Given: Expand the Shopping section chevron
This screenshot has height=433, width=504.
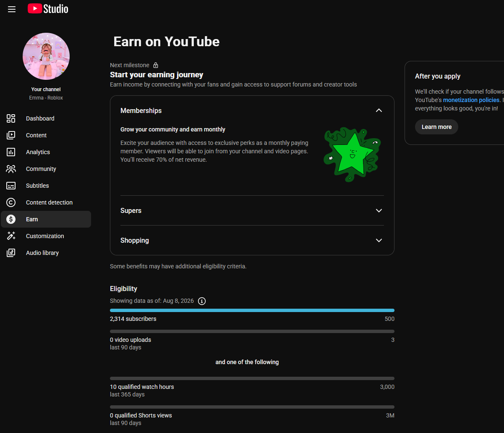Looking at the screenshot, I should [379, 240].
